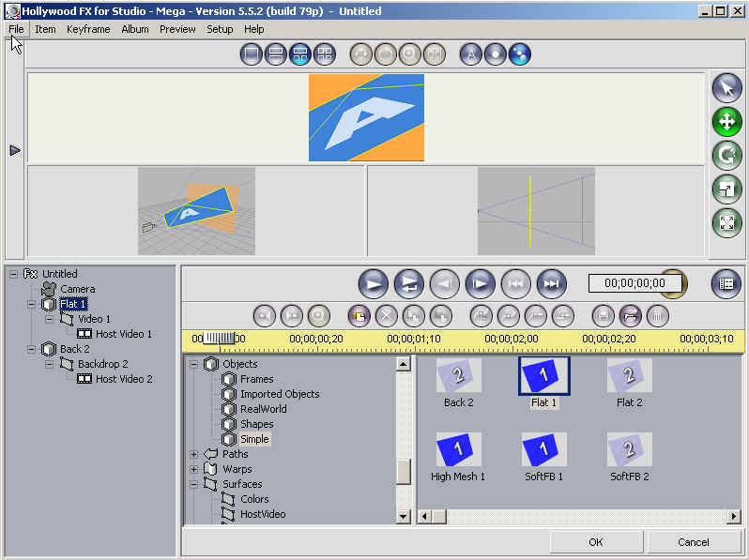Select the single-view layout icon

(x=252, y=54)
